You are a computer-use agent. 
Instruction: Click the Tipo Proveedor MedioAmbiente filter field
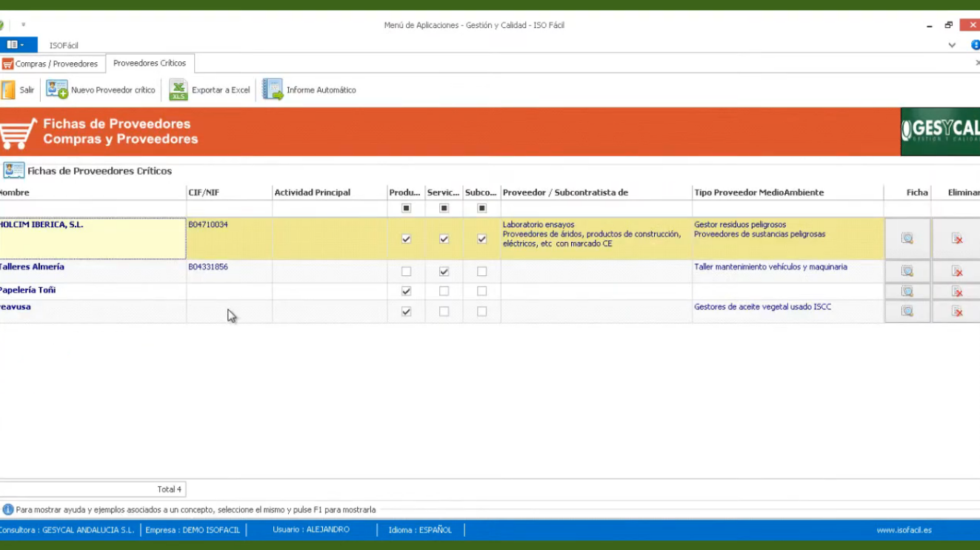pyautogui.click(x=788, y=209)
